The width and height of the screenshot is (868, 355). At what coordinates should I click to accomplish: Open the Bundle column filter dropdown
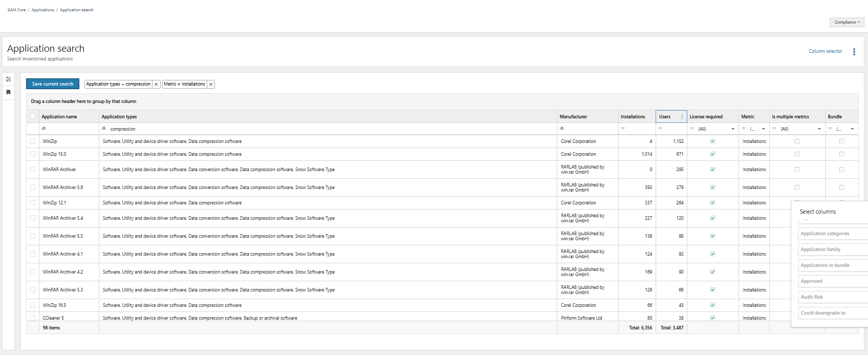tap(852, 129)
